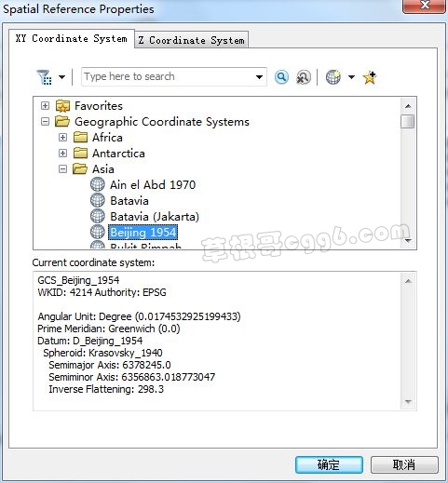Expand the Antarctica folder
Viewport: 448px width, 483px height.
(x=62, y=153)
